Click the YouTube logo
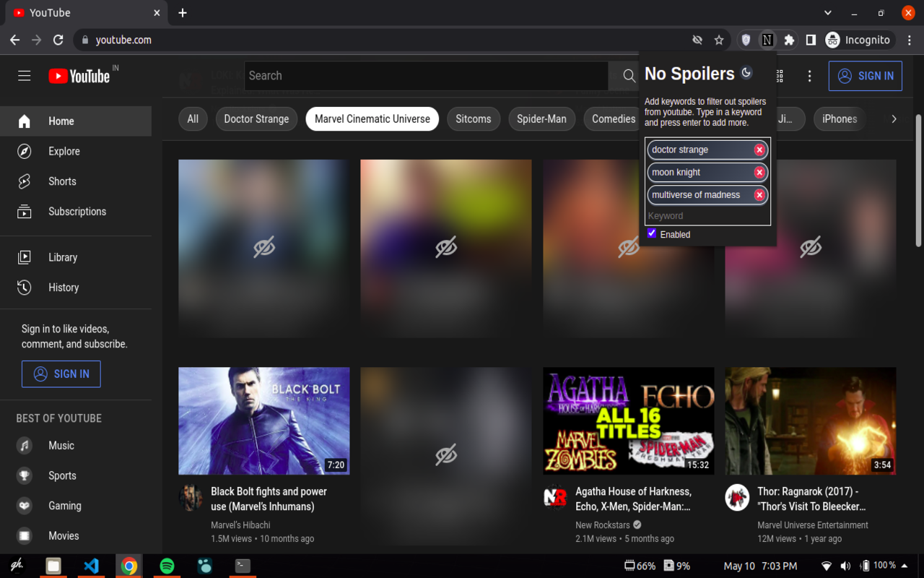Viewport: 924px width, 578px height. click(x=79, y=76)
